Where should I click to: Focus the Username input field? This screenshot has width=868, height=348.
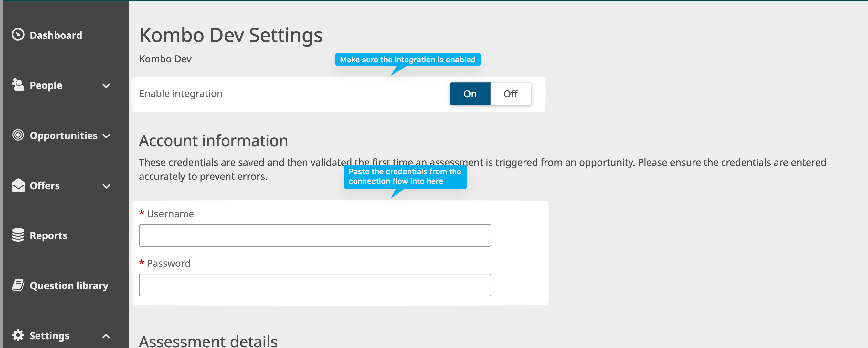[x=315, y=235]
